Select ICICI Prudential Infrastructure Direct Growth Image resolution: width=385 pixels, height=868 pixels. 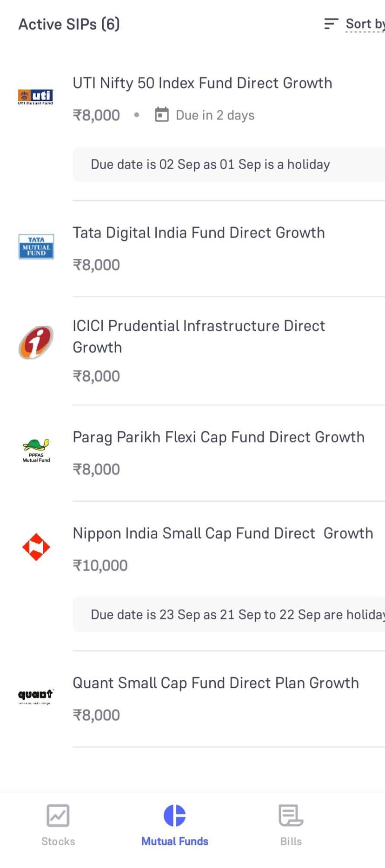pyautogui.click(x=199, y=336)
